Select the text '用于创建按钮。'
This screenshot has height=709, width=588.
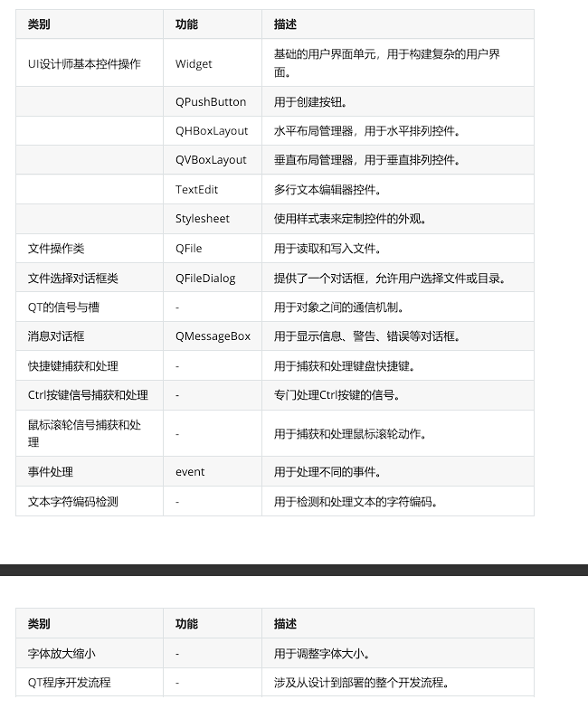(x=310, y=102)
